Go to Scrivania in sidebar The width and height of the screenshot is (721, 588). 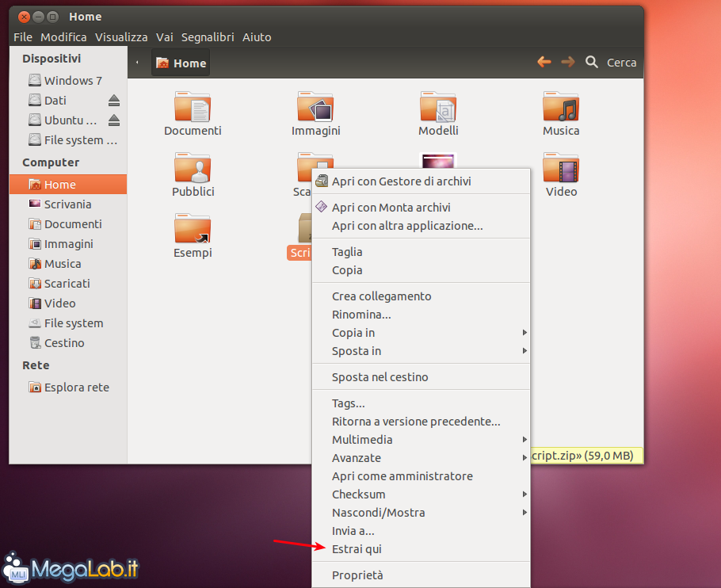point(68,204)
